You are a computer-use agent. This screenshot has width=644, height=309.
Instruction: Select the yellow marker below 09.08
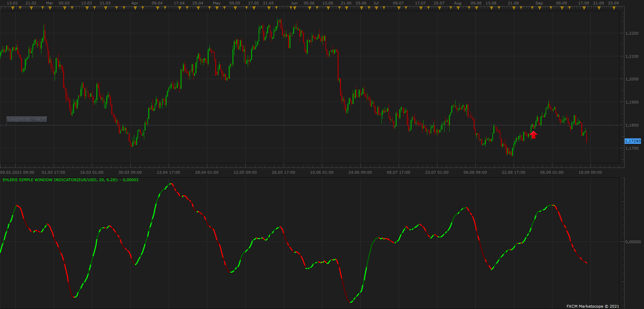point(476,8)
